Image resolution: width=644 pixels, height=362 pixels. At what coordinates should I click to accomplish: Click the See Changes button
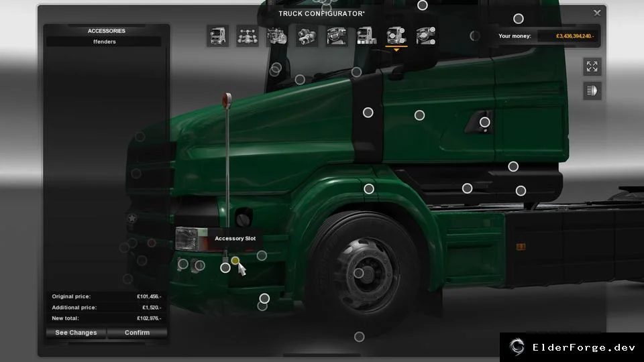coord(76,333)
